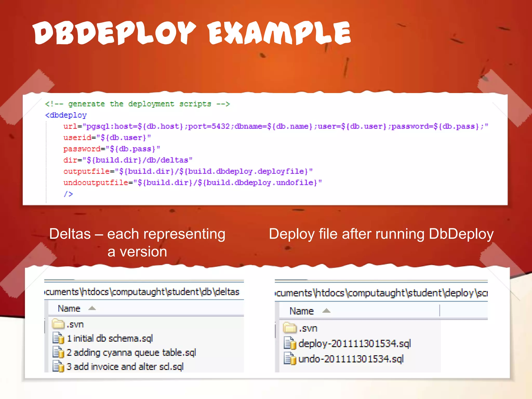Click sort arrow beside Name in deltas panel
Image resolution: width=532 pixels, height=399 pixels.
coord(92,308)
